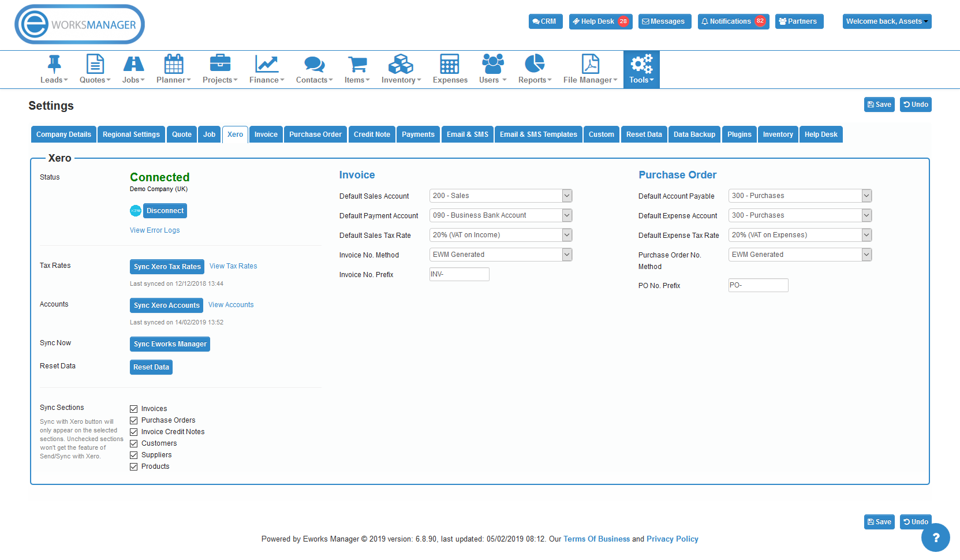Open the Terms Of Business link
This screenshot has width=960, height=560.
pyautogui.click(x=596, y=539)
